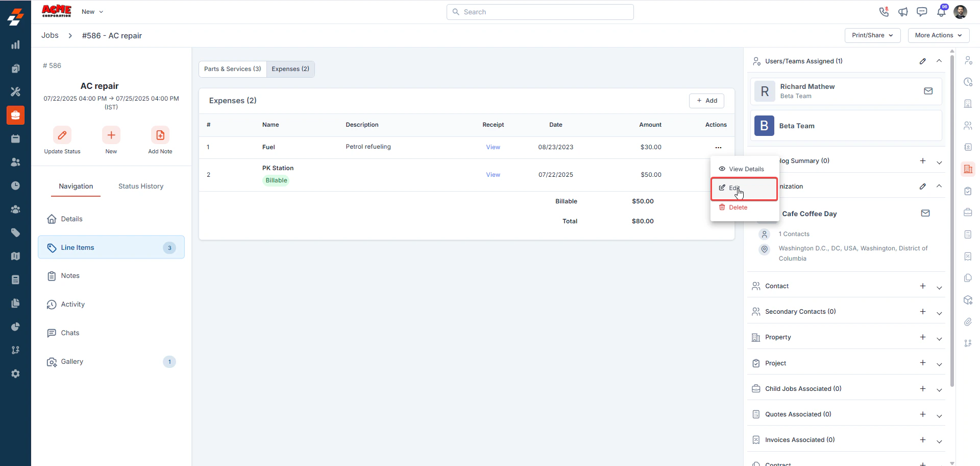Open Notes in navigation list
The width and height of the screenshot is (980, 466).
click(x=111, y=276)
